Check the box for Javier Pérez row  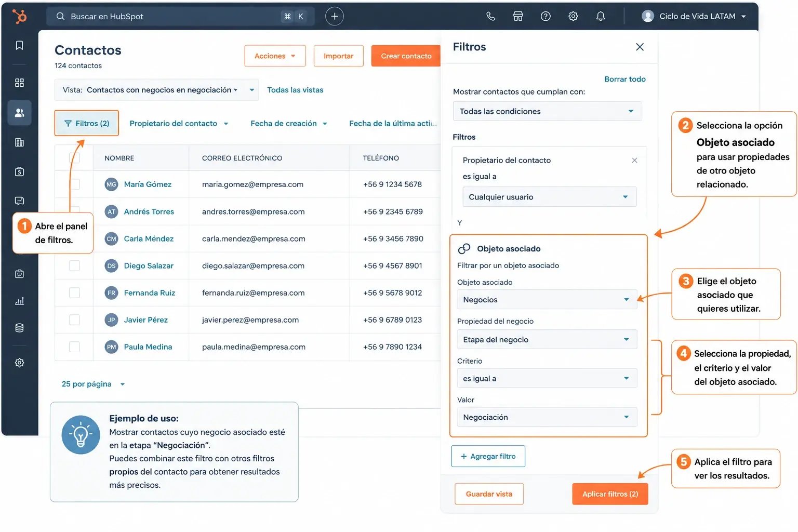tap(74, 320)
